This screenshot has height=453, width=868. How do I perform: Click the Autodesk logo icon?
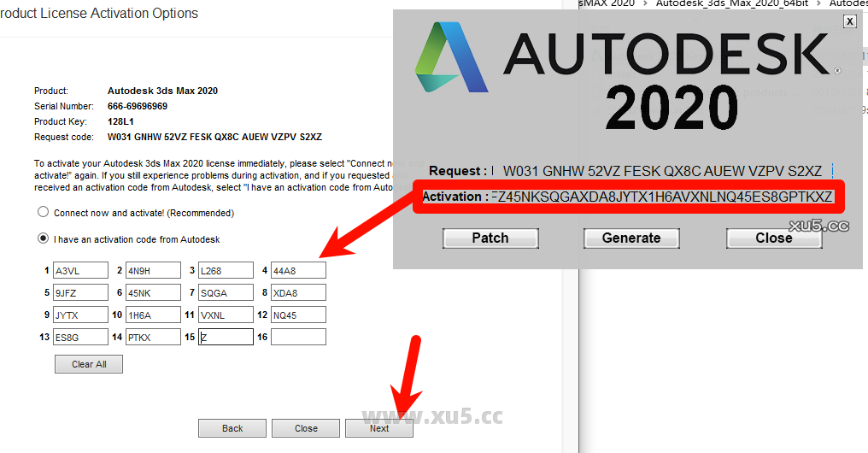(452, 58)
